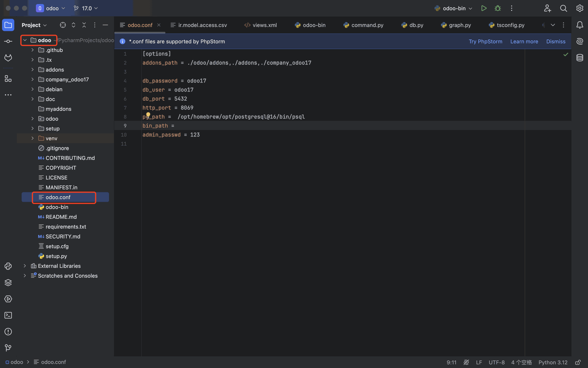Image resolution: width=588 pixels, height=368 pixels.
Task: Click the green inspection checkmark
Action: point(566,55)
